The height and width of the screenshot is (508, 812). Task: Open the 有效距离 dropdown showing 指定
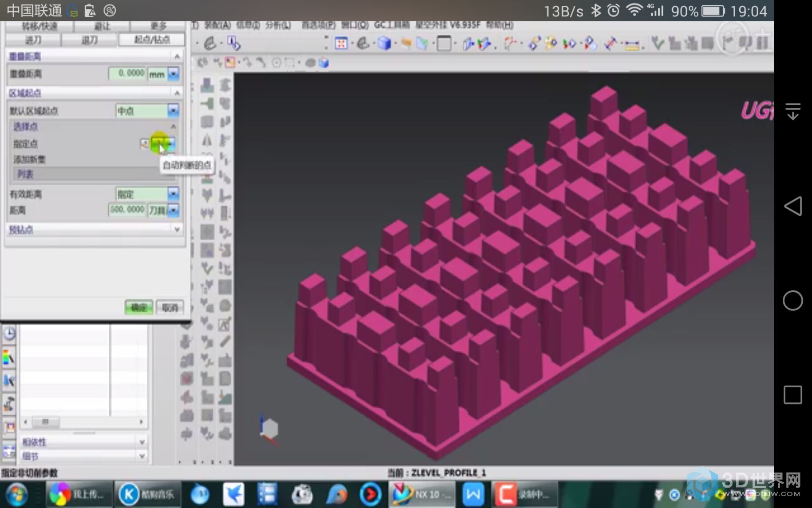pyautogui.click(x=173, y=194)
